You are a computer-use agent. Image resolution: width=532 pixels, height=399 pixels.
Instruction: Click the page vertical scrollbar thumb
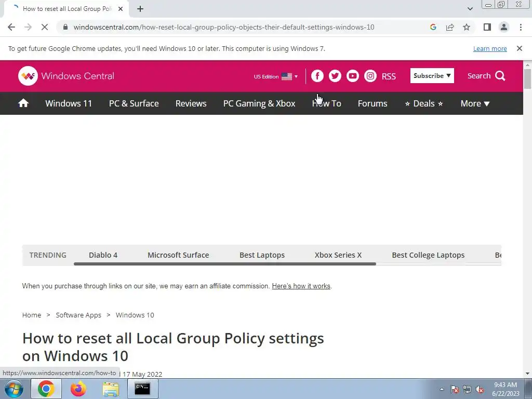(x=527, y=79)
